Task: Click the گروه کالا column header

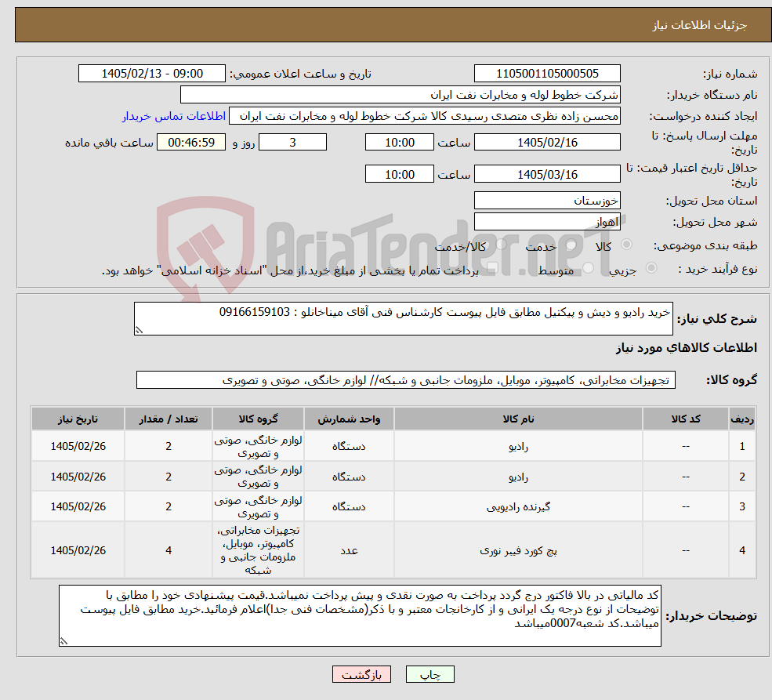Action: pos(258,419)
